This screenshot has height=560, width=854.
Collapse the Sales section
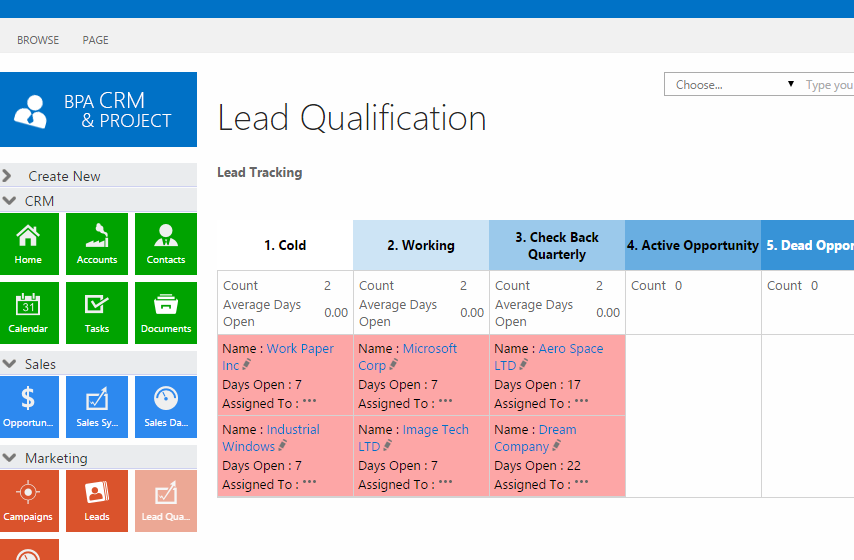pyautogui.click(x=98, y=364)
